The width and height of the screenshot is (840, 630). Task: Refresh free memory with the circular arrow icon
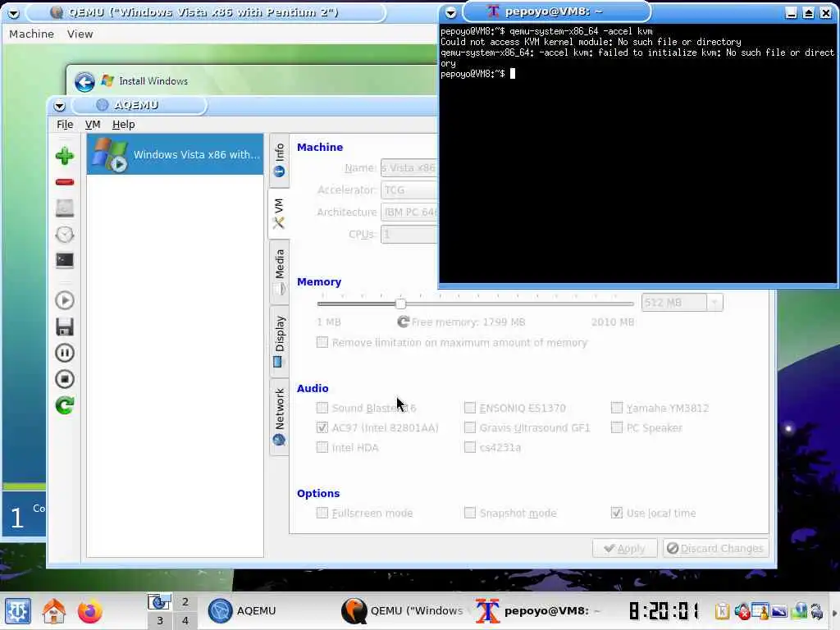(x=403, y=322)
